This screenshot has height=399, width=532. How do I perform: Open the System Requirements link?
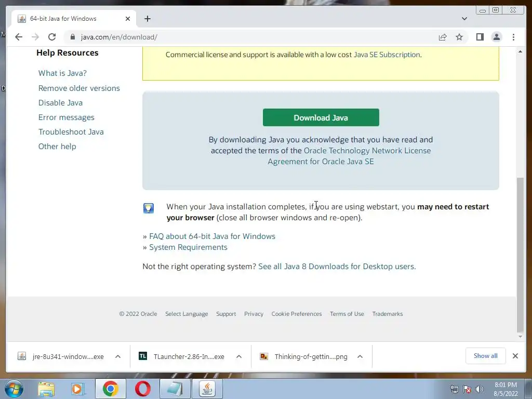[188, 247]
